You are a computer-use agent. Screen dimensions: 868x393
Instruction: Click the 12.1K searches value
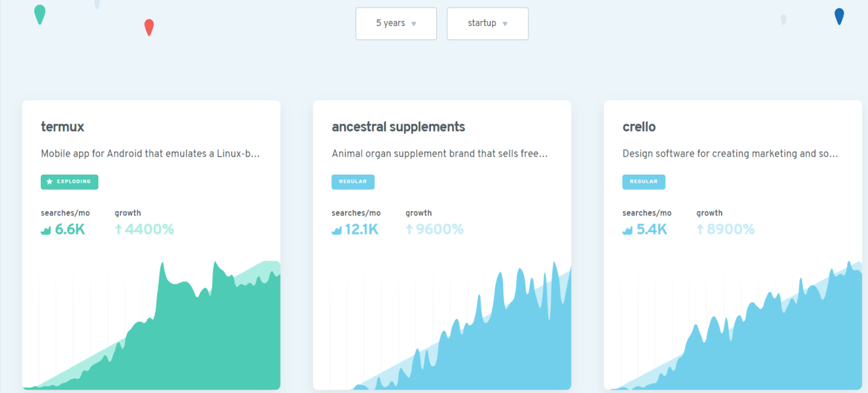pos(362,230)
